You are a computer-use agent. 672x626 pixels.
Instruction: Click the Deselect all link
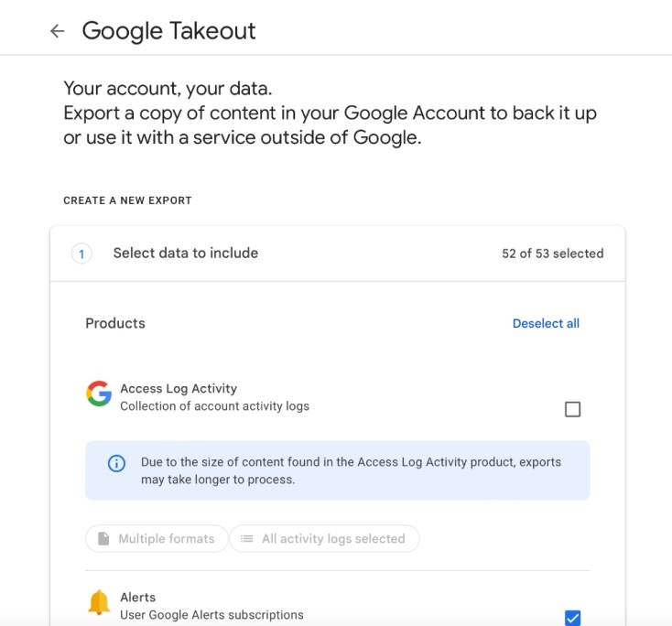[546, 323]
